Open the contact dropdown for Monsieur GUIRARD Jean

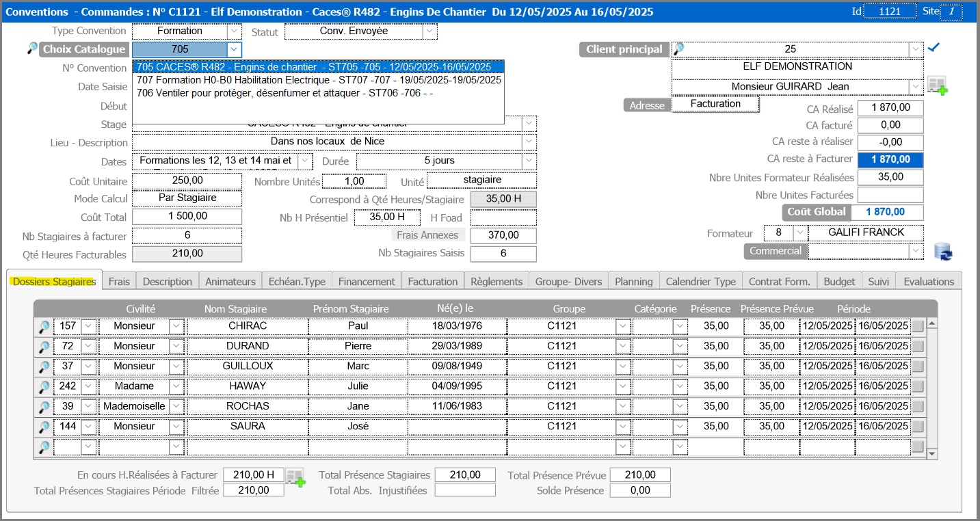click(x=916, y=87)
